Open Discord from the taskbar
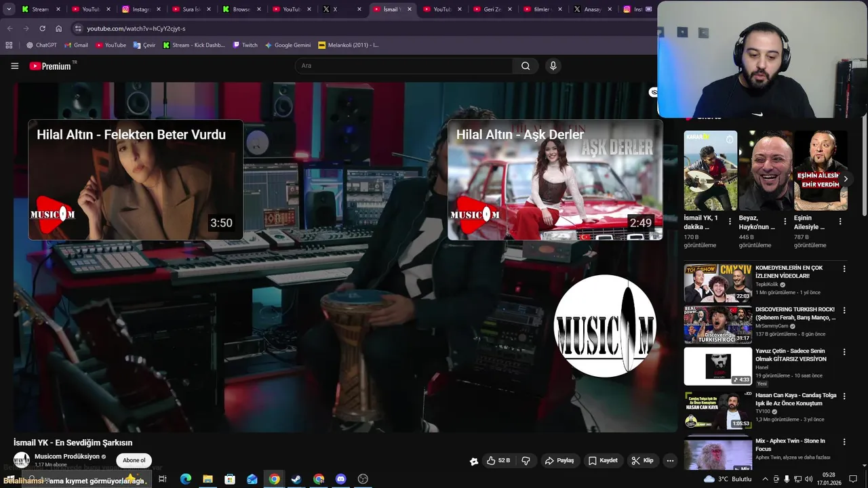Image resolution: width=868 pixels, height=488 pixels. 341,479
